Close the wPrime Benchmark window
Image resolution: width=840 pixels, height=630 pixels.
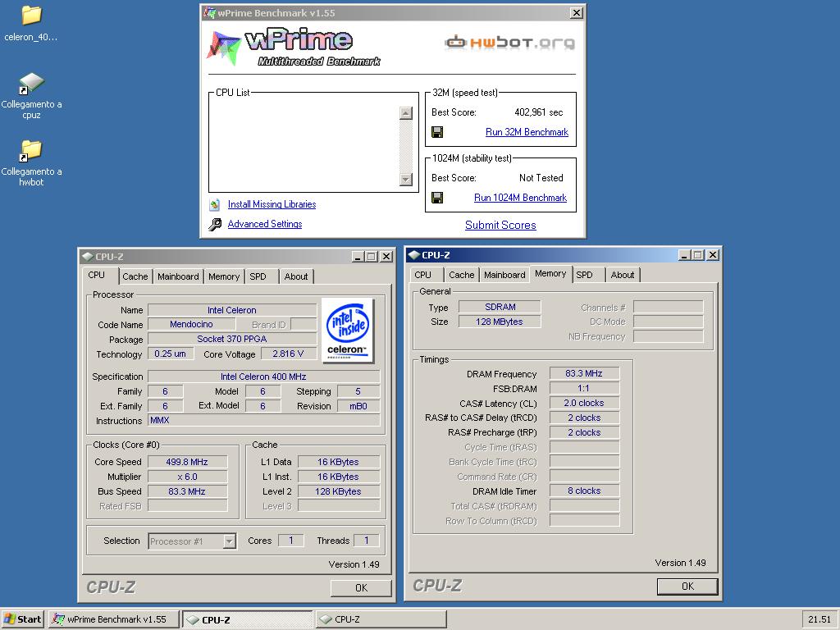(577, 13)
